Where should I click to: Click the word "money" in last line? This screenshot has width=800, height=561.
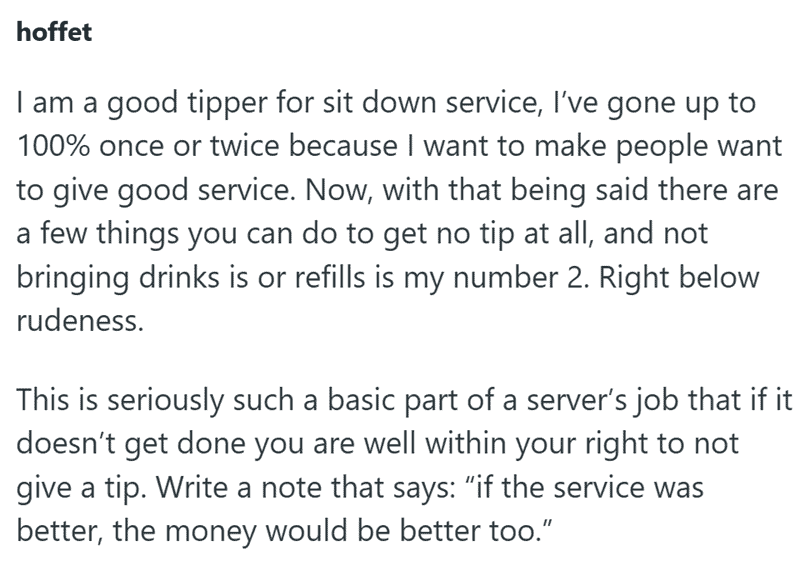point(211,532)
